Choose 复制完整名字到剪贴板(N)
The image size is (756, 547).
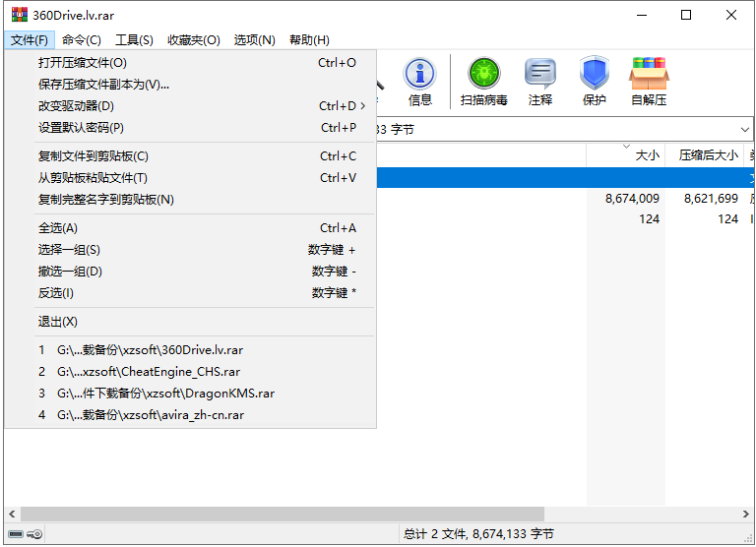click(190, 200)
